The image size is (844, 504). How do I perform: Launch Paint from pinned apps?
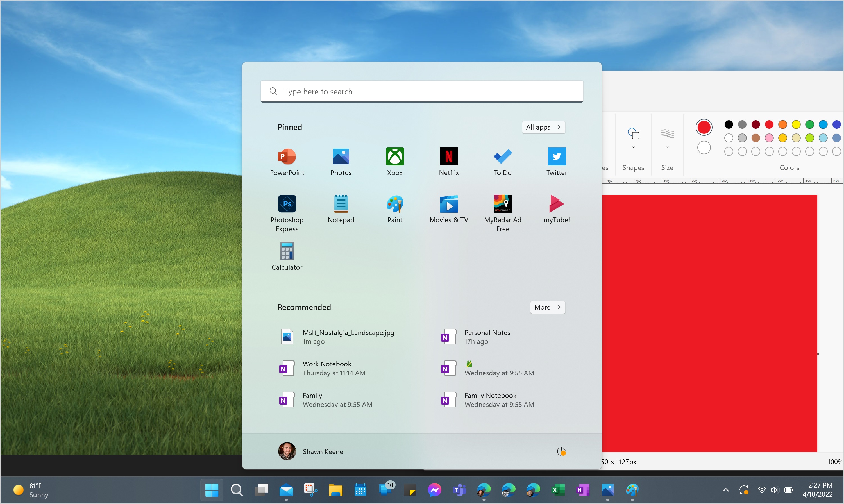click(395, 209)
